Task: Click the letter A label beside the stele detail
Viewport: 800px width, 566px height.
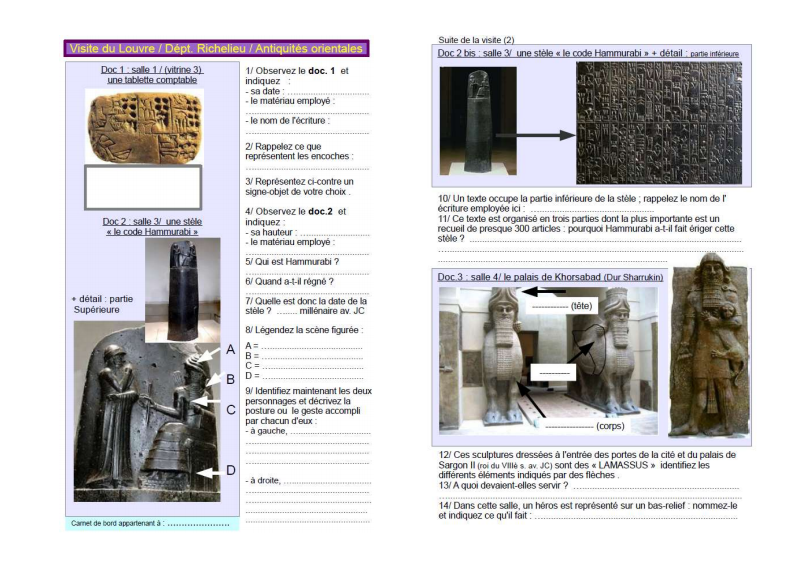Action: tap(230, 350)
